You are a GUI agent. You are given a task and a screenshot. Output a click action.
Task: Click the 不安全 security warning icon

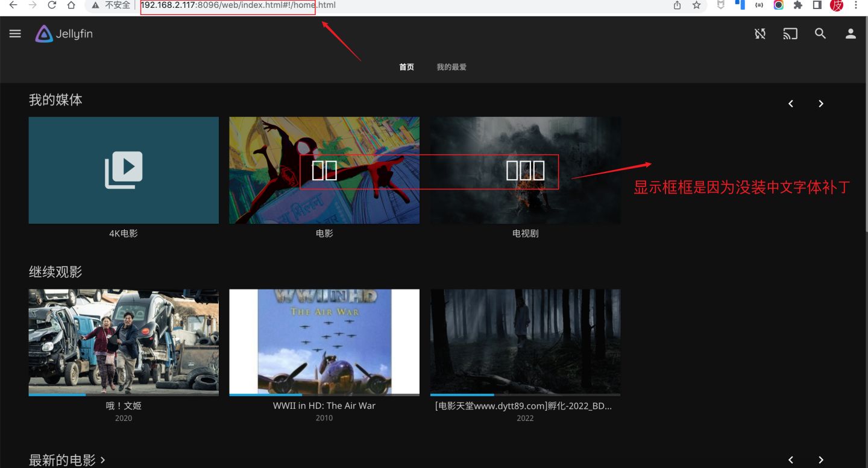[x=95, y=5]
